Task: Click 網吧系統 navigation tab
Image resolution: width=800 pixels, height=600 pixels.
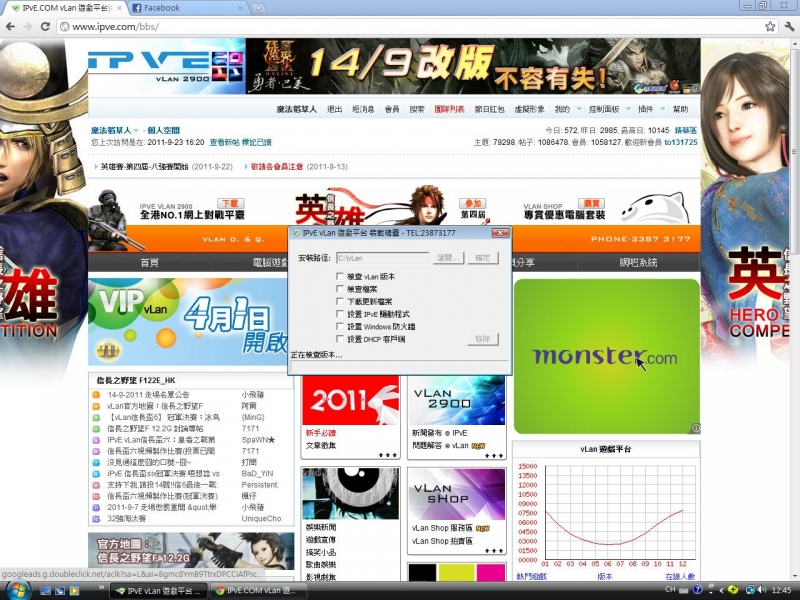Action: pyautogui.click(x=638, y=262)
